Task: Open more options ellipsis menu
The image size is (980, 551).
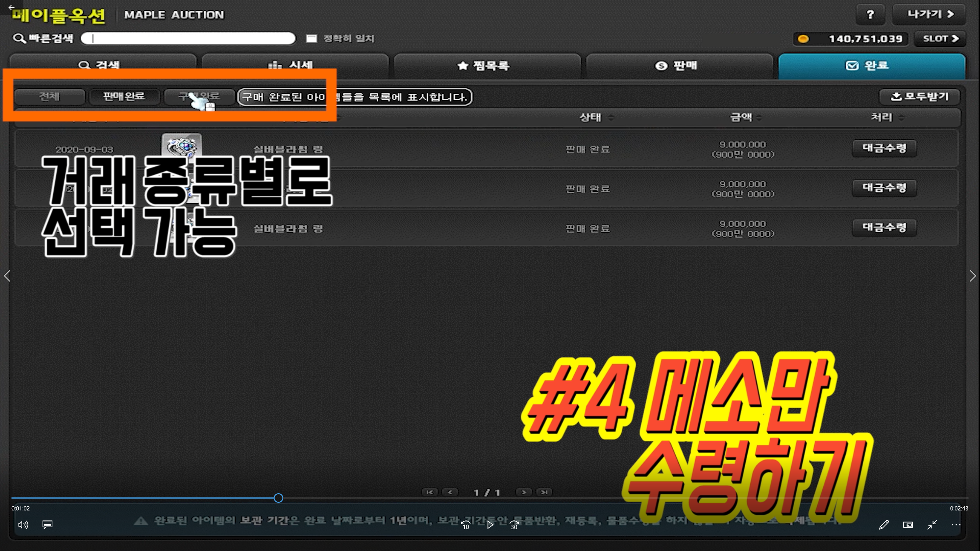Action: 956,525
